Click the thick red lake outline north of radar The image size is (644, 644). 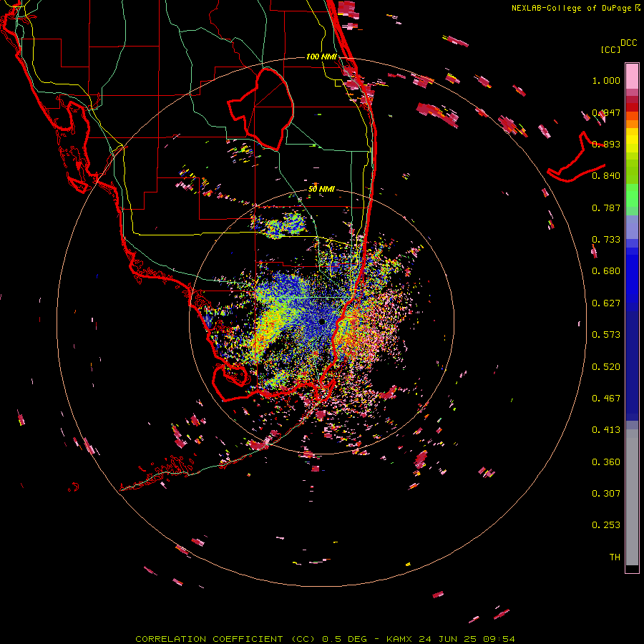point(261,109)
